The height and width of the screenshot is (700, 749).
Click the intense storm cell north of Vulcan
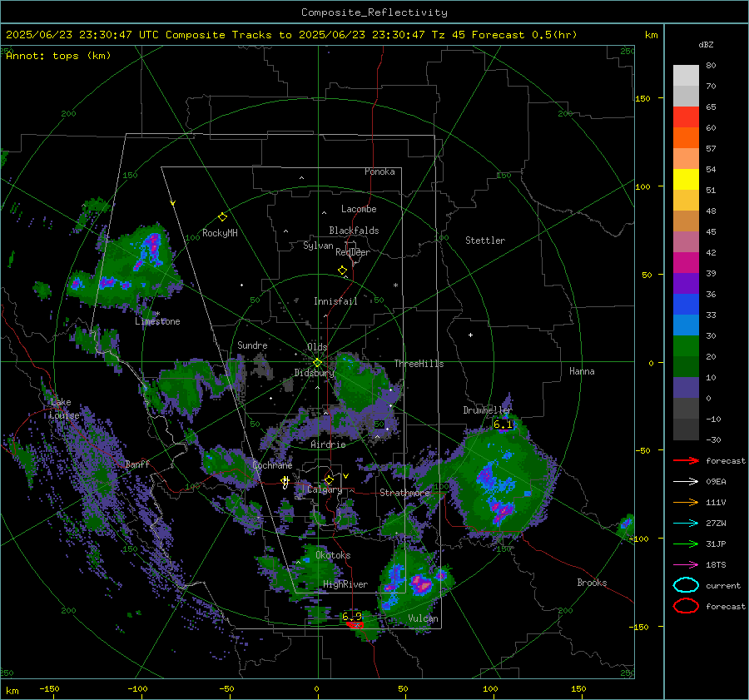tap(421, 584)
